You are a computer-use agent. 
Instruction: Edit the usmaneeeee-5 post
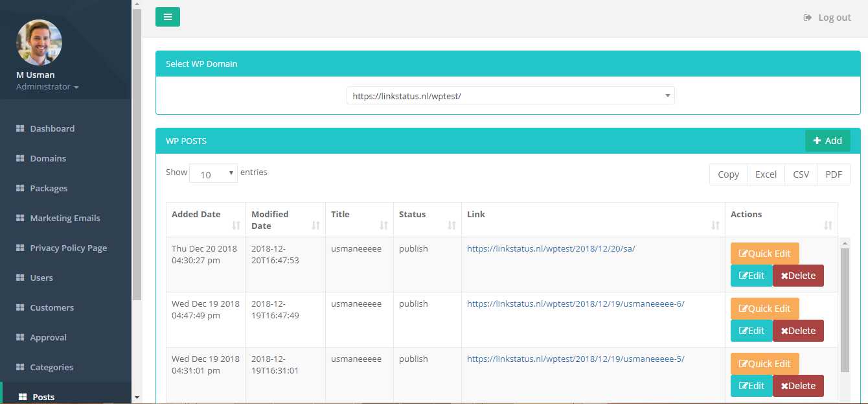tap(751, 386)
